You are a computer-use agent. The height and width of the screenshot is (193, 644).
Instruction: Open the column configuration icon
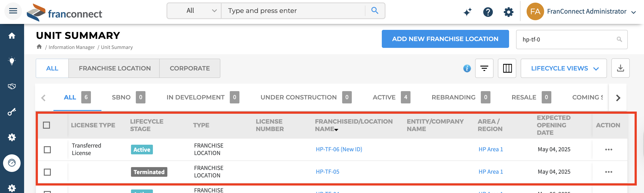click(507, 68)
